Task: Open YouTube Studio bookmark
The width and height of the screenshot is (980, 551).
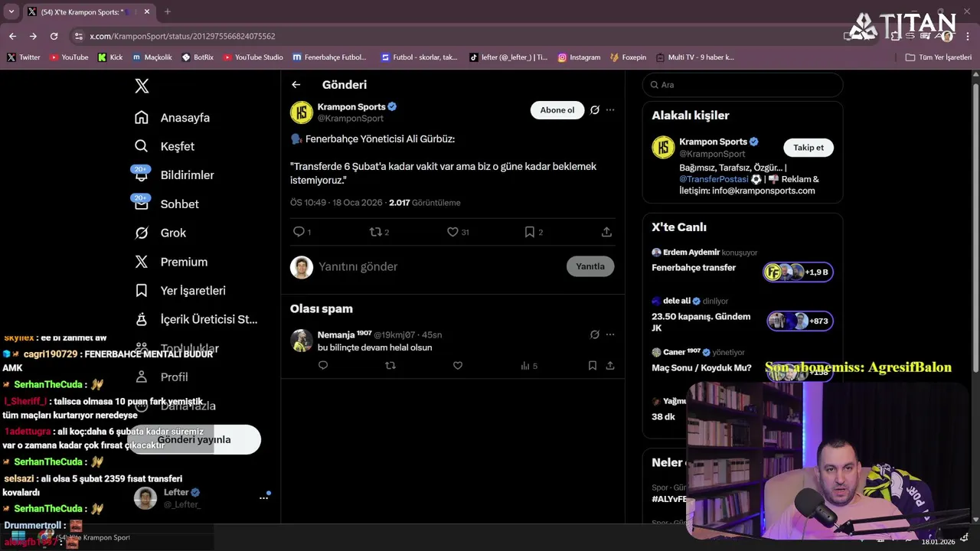Action: click(x=253, y=57)
